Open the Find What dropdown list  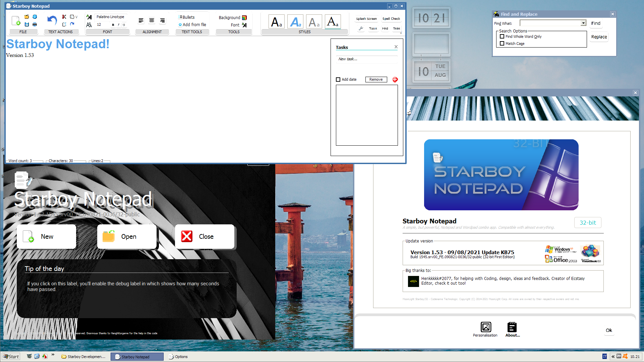click(x=584, y=23)
